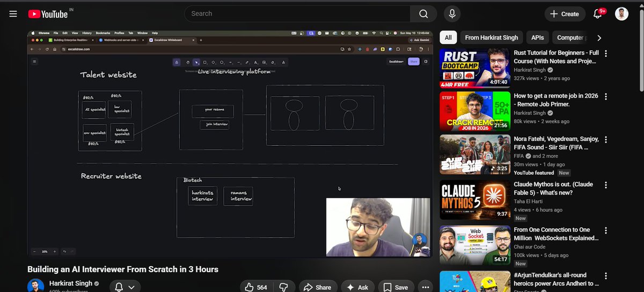Expand the subscription notification bell dropdown

point(125,287)
